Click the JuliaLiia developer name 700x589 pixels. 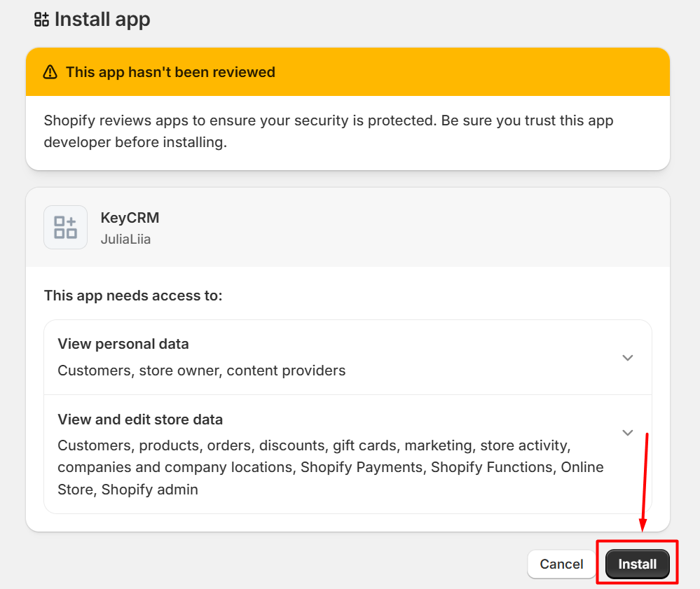(125, 239)
